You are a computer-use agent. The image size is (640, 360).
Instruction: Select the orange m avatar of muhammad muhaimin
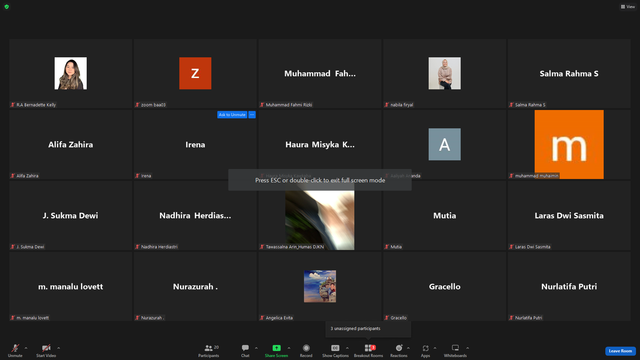tap(569, 144)
